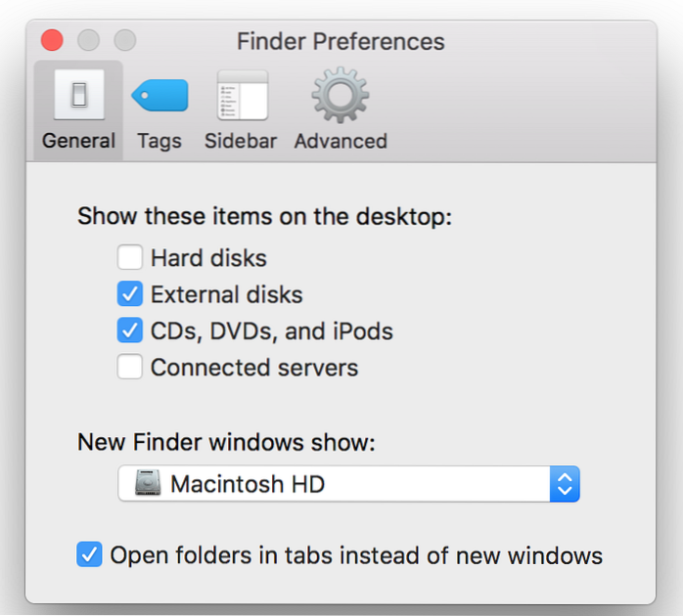Click the gray zoom window button
This screenshot has height=616, width=683.
pos(125,41)
